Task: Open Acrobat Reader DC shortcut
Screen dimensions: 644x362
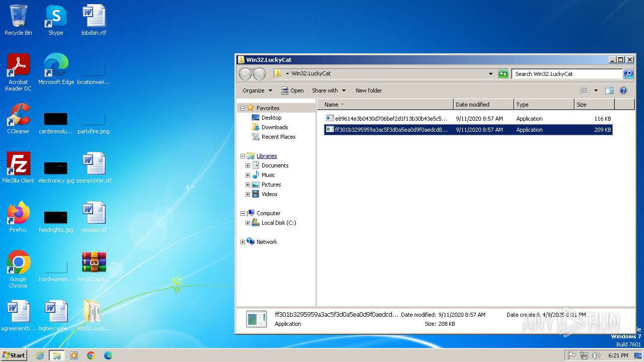Action: coord(18,72)
